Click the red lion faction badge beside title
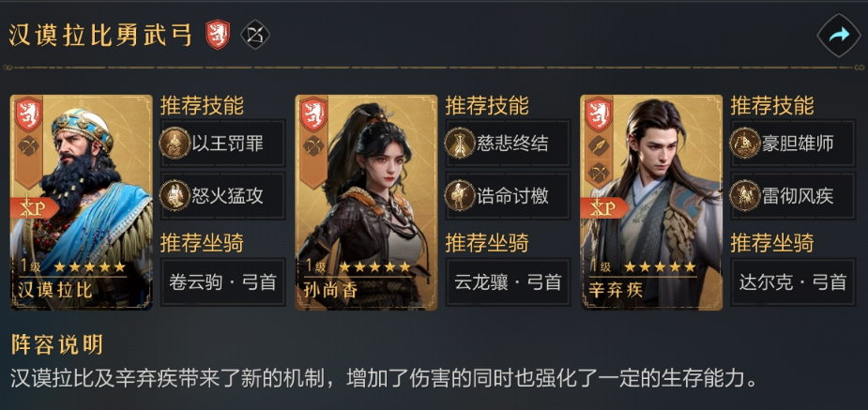The width and height of the screenshot is (868, 410). (218, 35)
